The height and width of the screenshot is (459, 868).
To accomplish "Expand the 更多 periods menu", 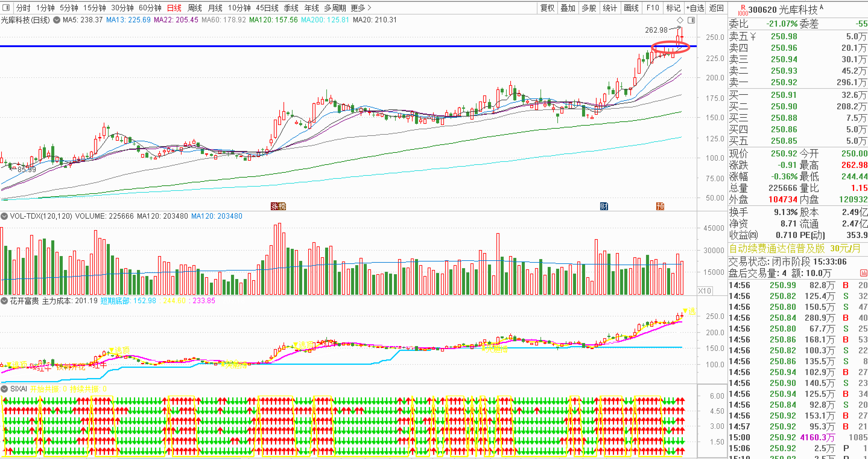I will coord(361,8).
